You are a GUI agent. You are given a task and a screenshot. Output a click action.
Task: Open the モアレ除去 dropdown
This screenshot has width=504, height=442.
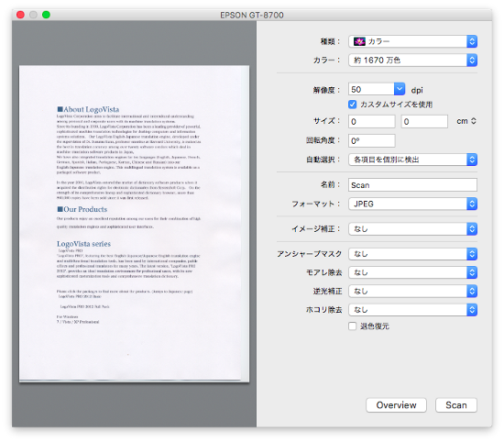pyautogui.click(x=412, y=272)
